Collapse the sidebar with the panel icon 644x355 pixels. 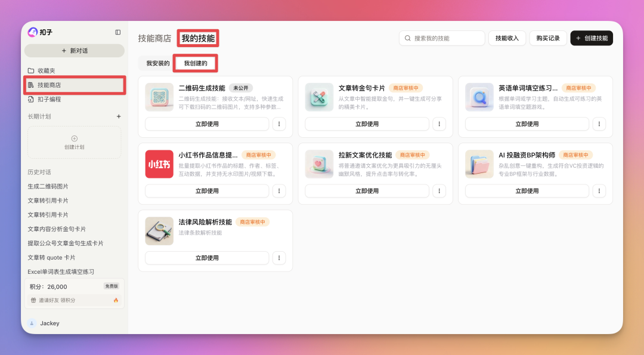(118, 32)
